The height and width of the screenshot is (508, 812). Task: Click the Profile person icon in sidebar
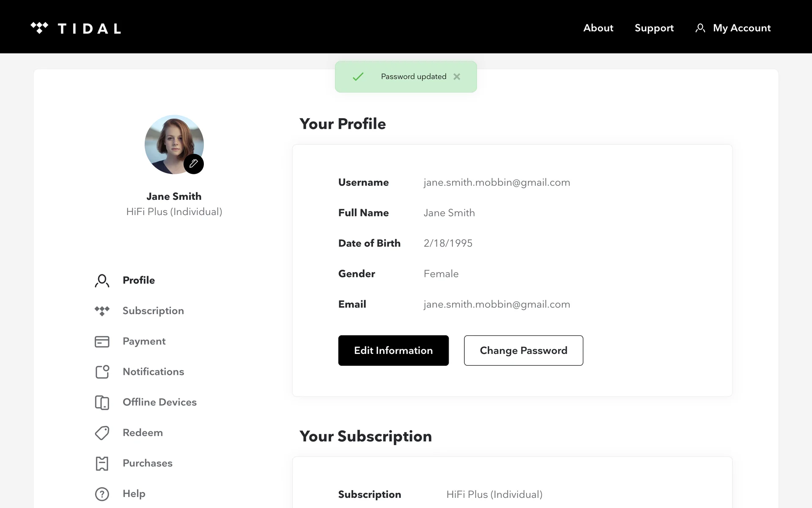102,281
